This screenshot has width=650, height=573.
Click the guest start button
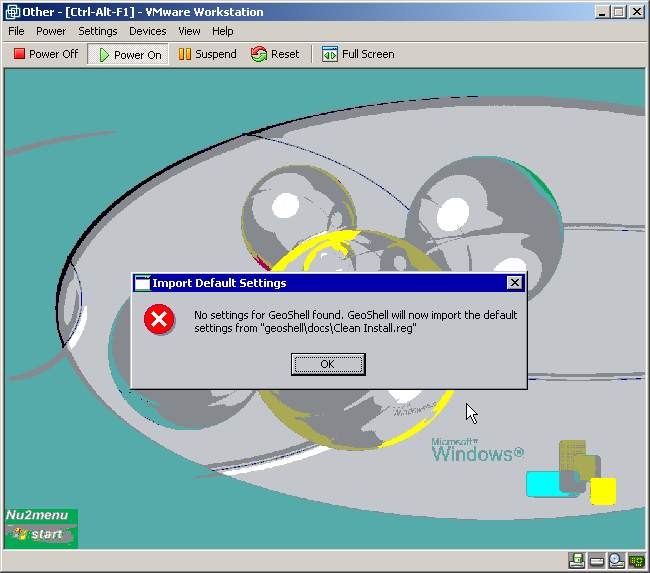41,534
